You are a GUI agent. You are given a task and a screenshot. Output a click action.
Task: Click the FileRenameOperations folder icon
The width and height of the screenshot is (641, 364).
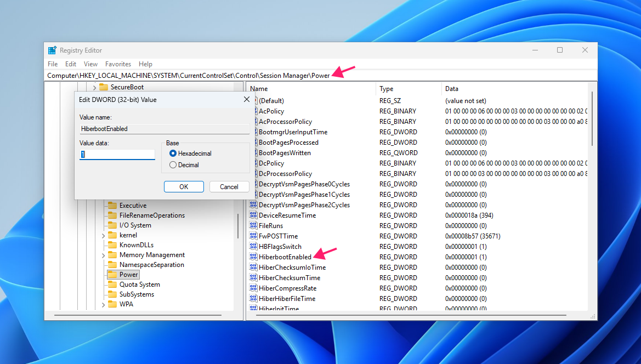pyautogui.click(x=112, y=215)
